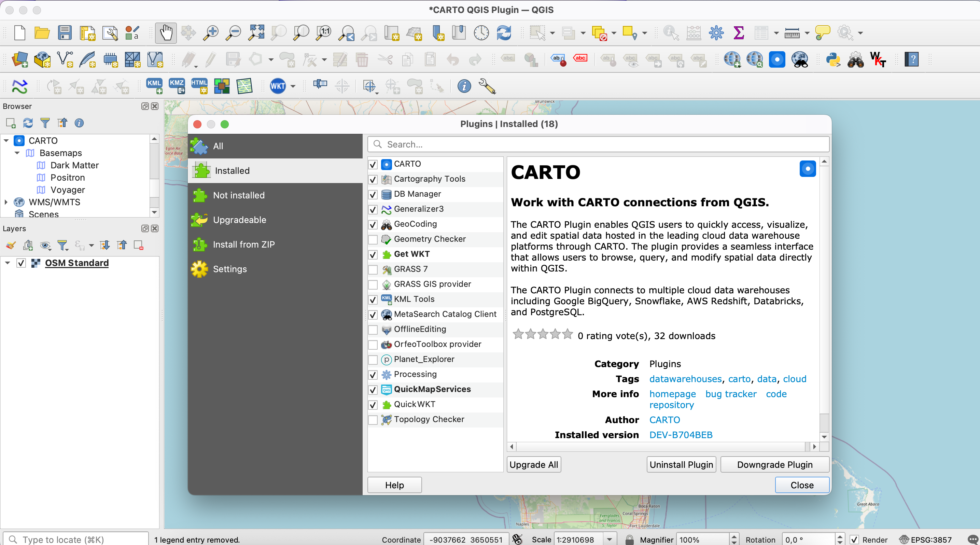Viewport: 980px width, 545px height.
Task: Open the Scale dropdown arrow
Action: [x=610, y=539]
